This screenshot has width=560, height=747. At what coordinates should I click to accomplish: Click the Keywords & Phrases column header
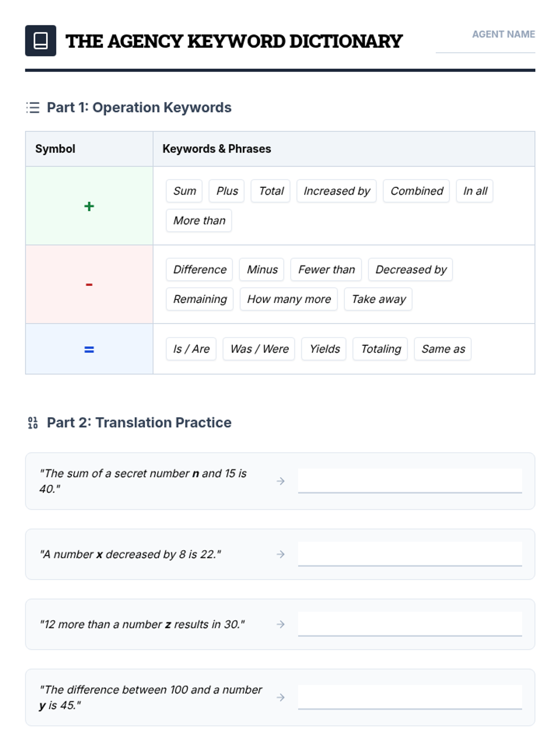[x=217, y=149]
